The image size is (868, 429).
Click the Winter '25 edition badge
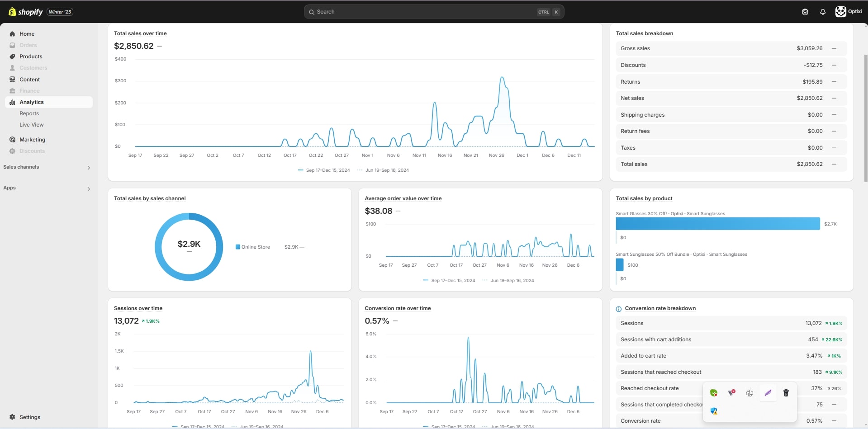[60, 12]
